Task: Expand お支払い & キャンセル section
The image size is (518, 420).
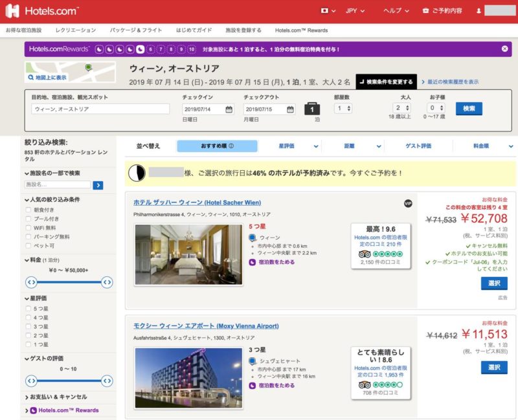Action: 56,397
